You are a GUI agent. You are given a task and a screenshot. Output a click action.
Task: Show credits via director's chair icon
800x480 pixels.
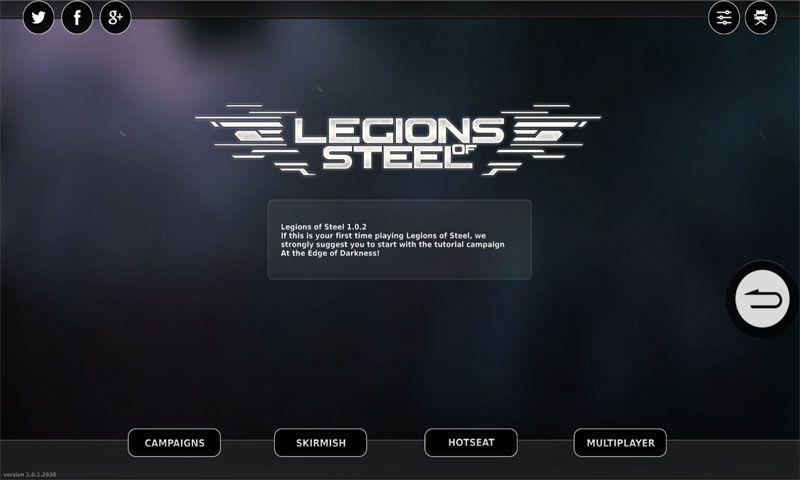pyautogui.click(x=761, y=18)
